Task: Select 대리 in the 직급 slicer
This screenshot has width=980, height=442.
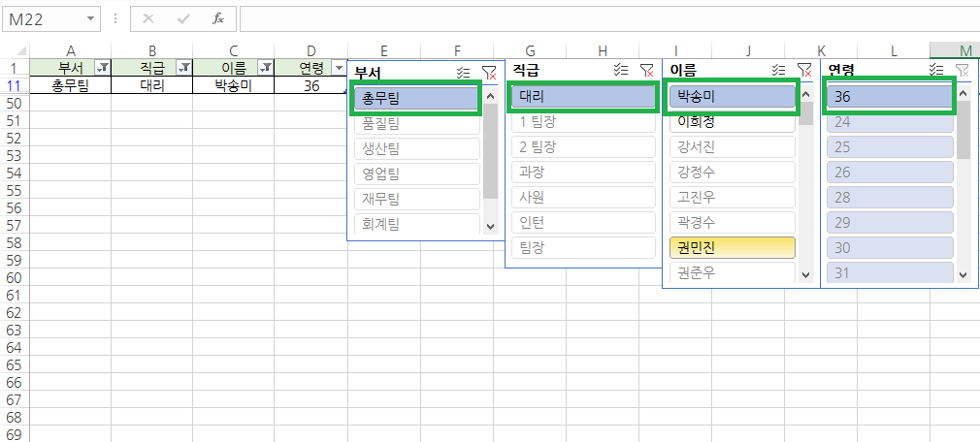Action: [x=582, y=96]
